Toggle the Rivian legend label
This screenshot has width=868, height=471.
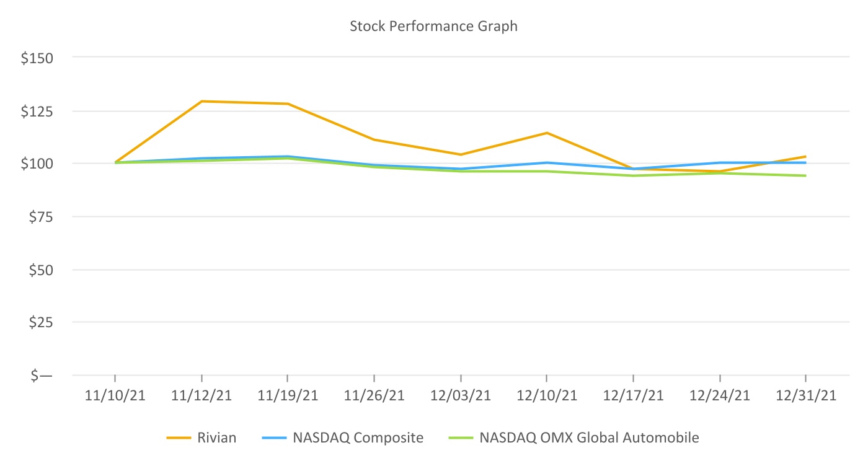(216, 438)
